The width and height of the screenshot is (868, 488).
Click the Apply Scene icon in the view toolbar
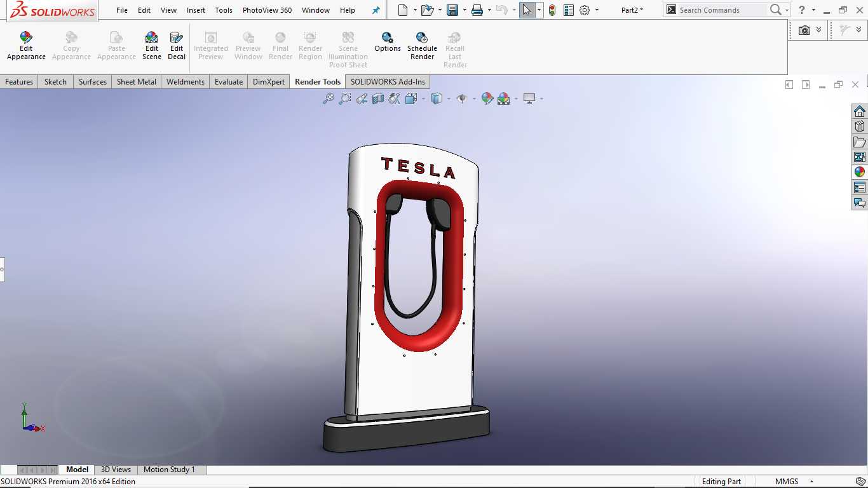click(504, 98)
